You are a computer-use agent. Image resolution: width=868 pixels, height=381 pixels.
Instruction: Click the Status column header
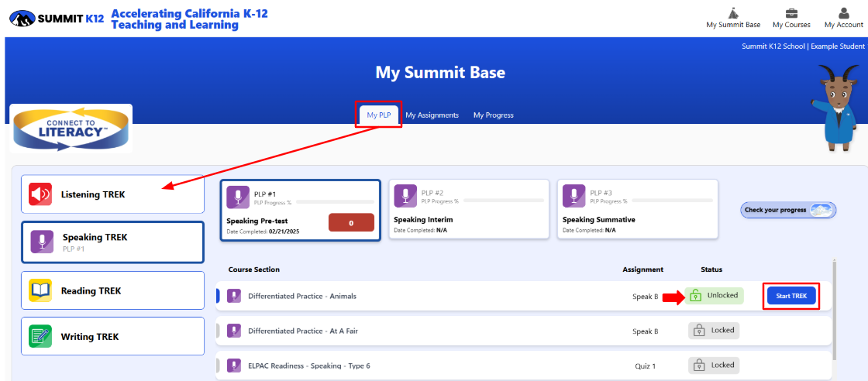[711, 269]
